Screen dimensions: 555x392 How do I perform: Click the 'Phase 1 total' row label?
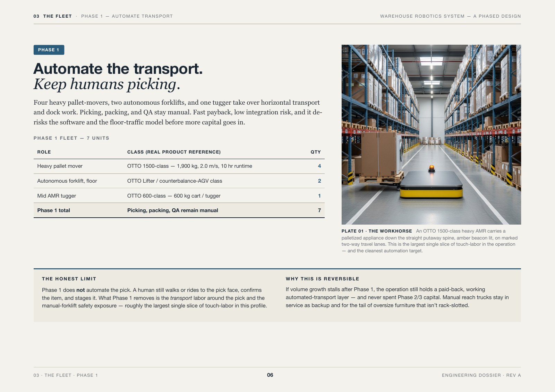54,210
